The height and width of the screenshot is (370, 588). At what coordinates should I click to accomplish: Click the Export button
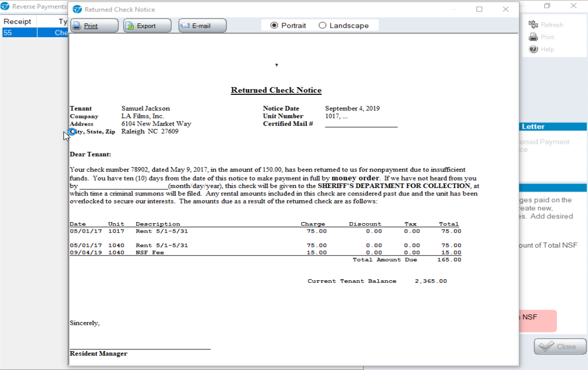click(147, 26)
